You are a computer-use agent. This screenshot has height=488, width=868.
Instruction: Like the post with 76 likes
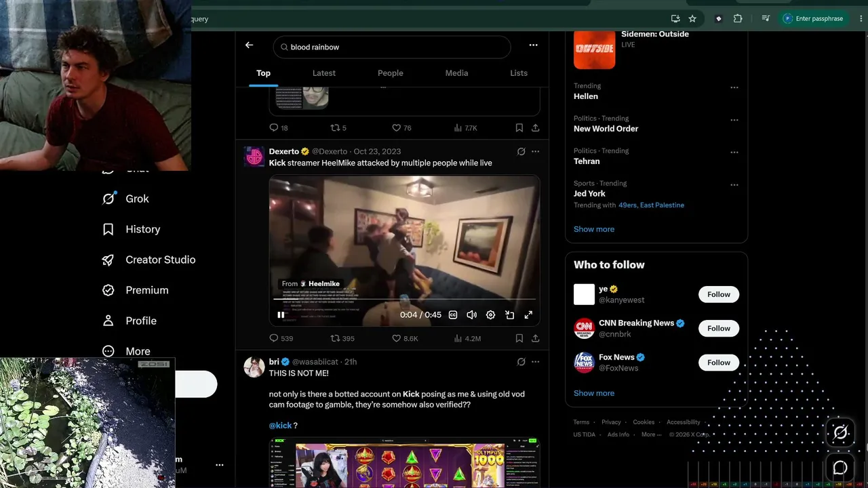401,127
